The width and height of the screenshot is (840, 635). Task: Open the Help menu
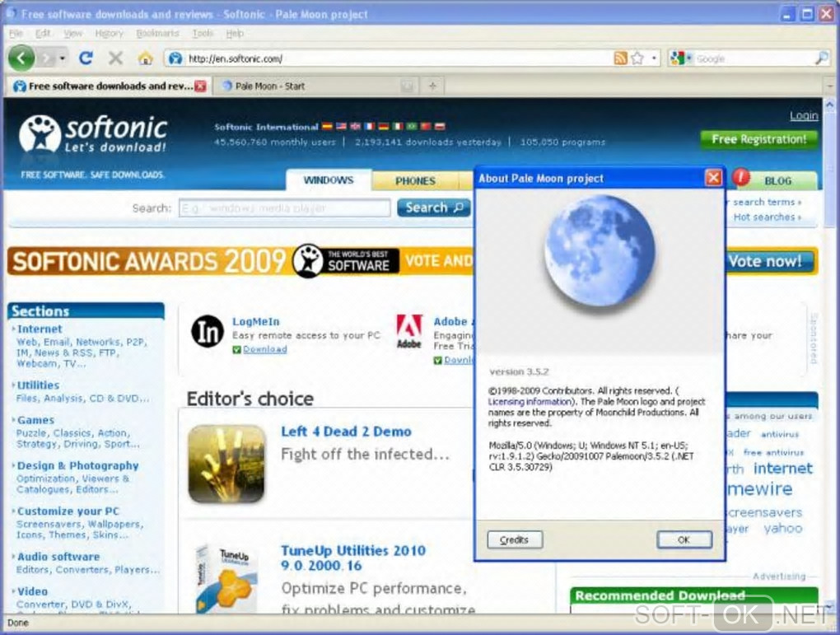click(x=235, y=33)
